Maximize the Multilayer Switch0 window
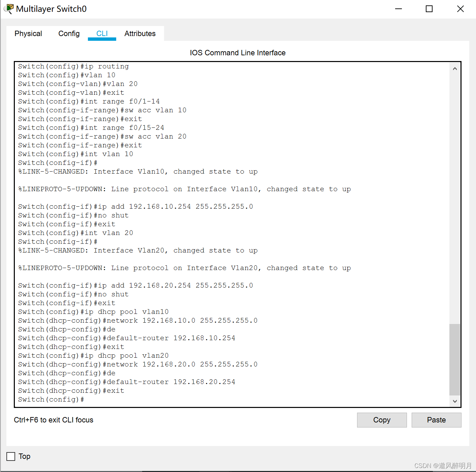 (429, 9)
